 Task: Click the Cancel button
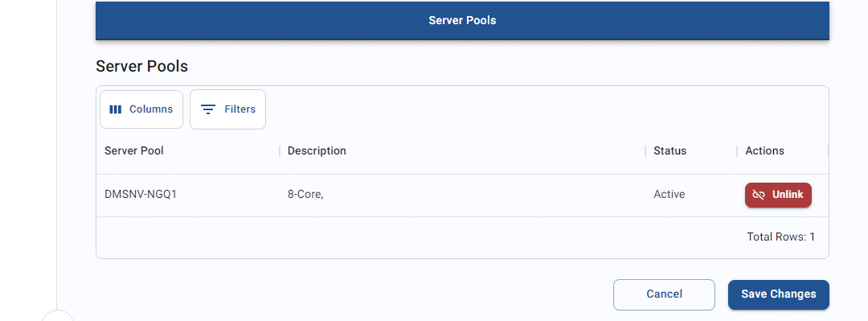664,294
